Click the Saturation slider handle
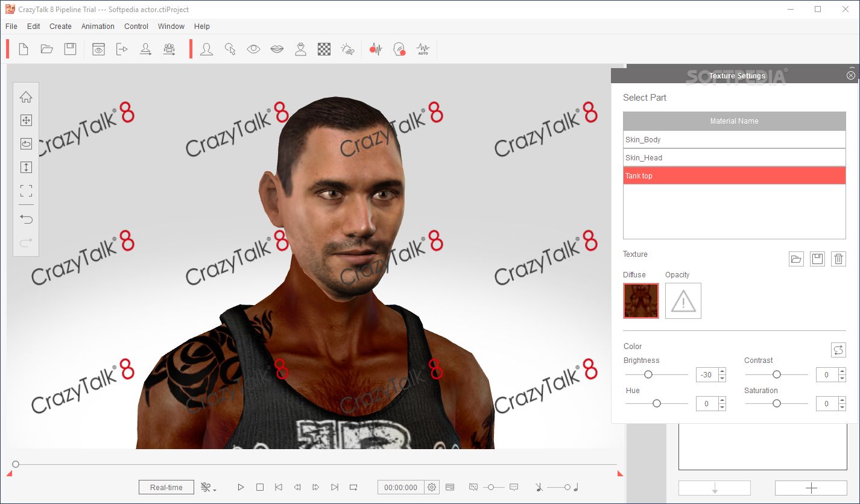The image size is (860, 504). click(x=777, y=403)
